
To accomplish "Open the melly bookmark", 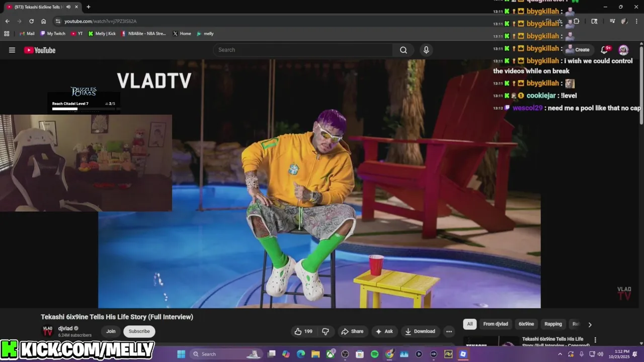I will (205, 34).
